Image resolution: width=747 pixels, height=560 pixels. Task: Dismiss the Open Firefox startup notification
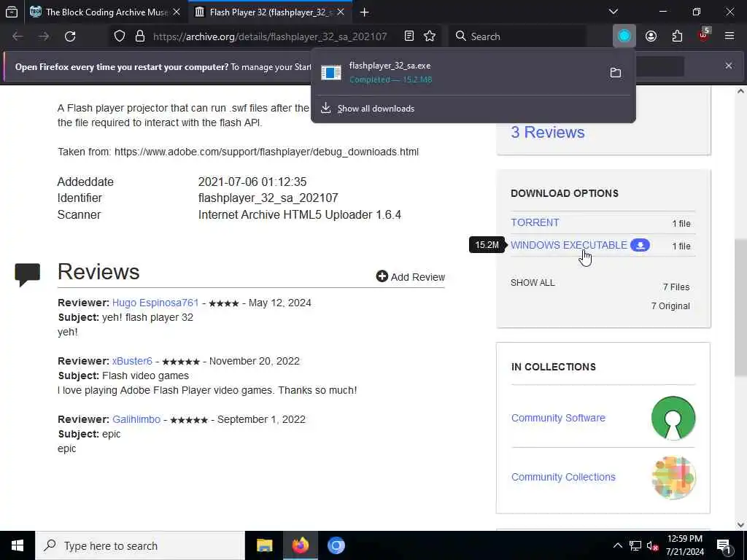click(x=729, y=66)
